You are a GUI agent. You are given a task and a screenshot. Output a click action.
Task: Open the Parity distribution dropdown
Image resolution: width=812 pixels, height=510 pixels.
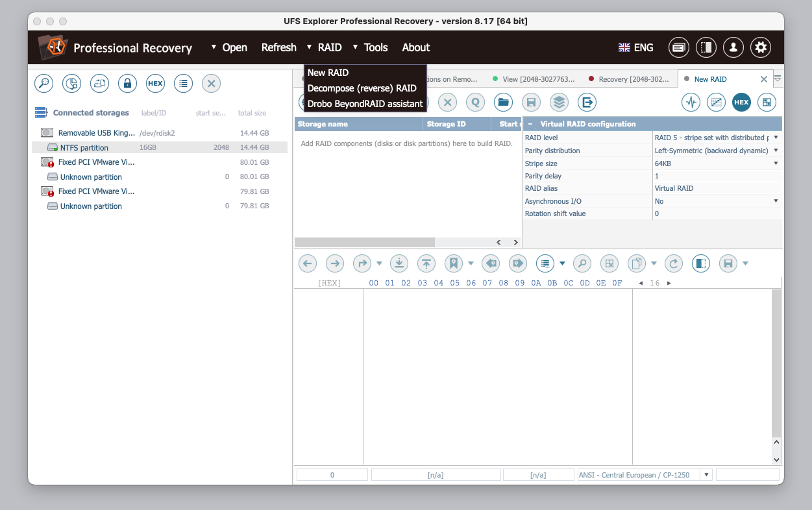[x=776, y=151]
